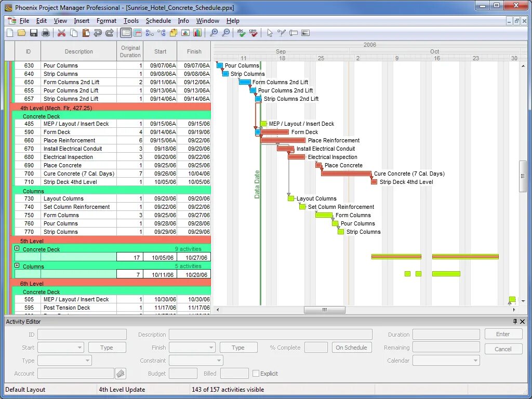Click the Enter button
This screenshot has height=399, width=532.
point(503,334)
